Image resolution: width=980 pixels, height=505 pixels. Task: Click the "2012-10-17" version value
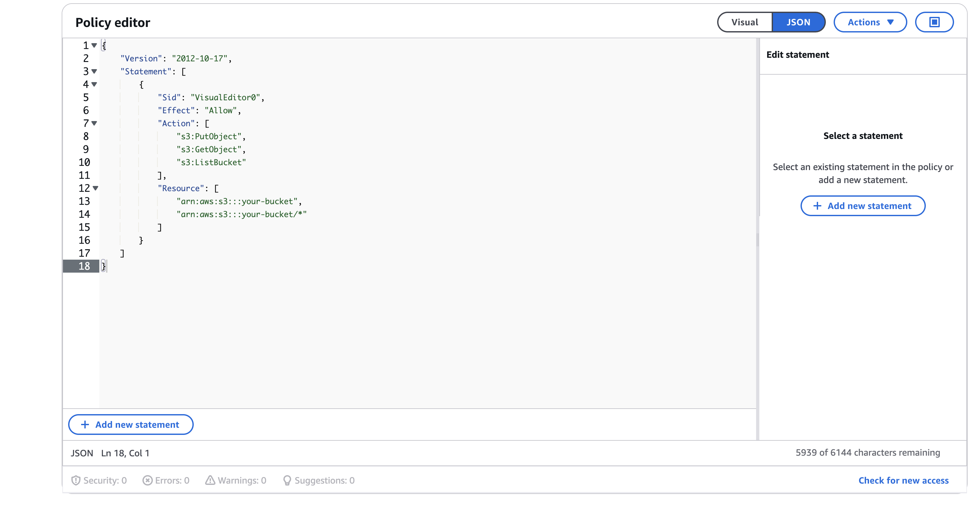[x=199, y=58]
